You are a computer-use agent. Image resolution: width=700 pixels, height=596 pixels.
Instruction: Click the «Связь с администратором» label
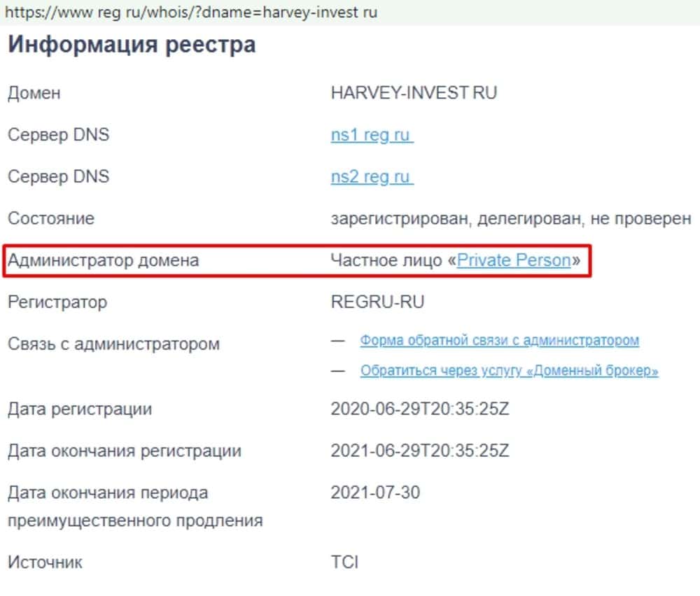113,344
